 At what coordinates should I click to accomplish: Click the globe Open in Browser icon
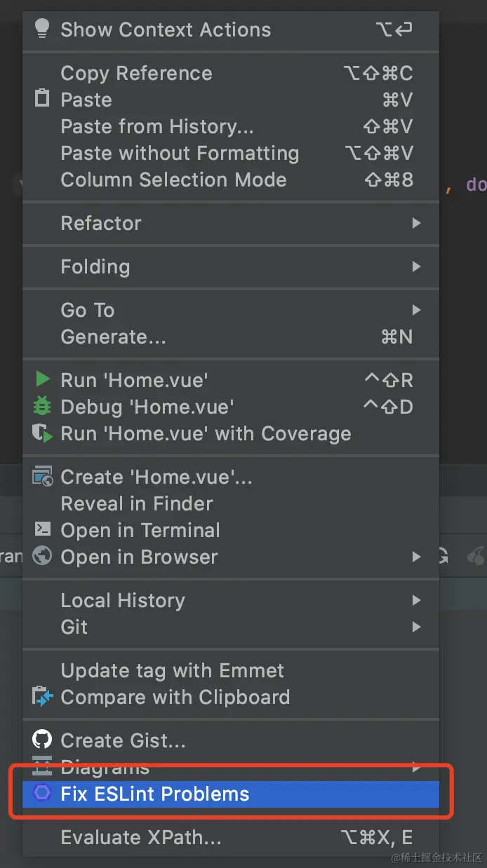coord(43,556)
